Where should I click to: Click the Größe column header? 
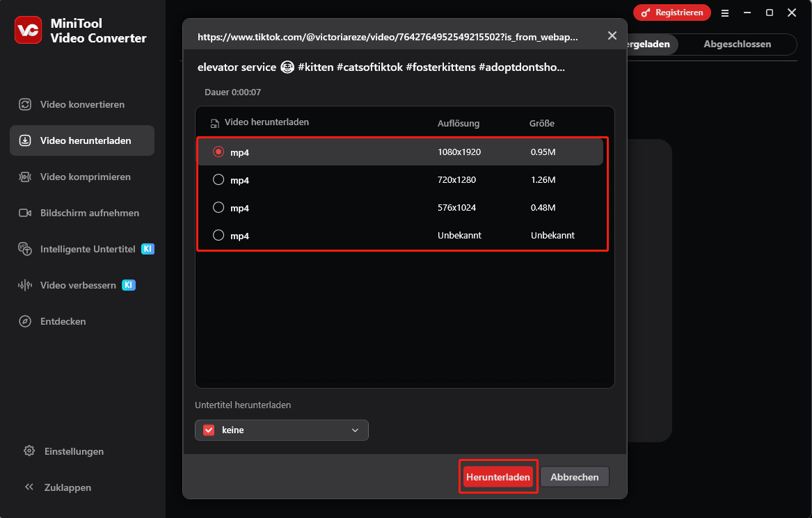(541, 124)
